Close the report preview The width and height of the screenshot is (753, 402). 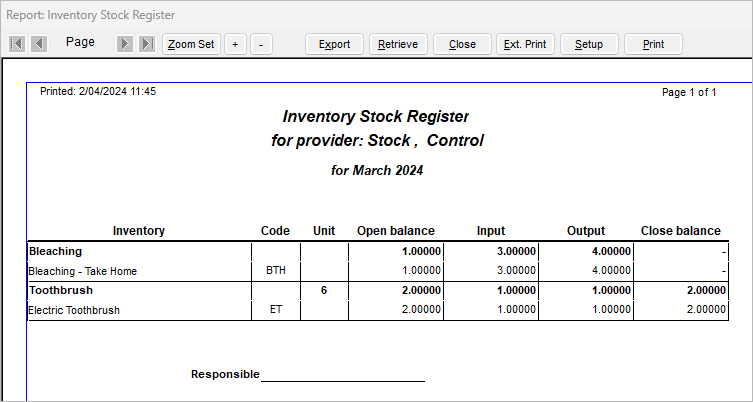point(462,44)
